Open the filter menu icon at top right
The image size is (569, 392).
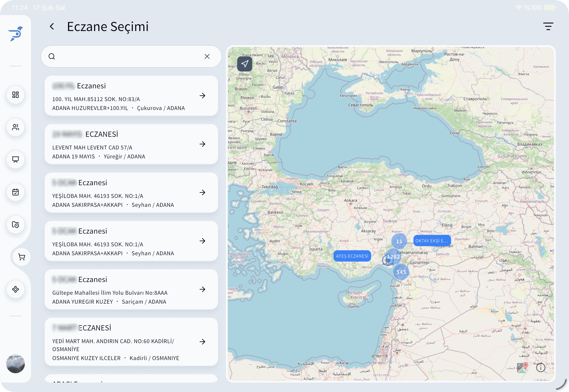point(548,26)
